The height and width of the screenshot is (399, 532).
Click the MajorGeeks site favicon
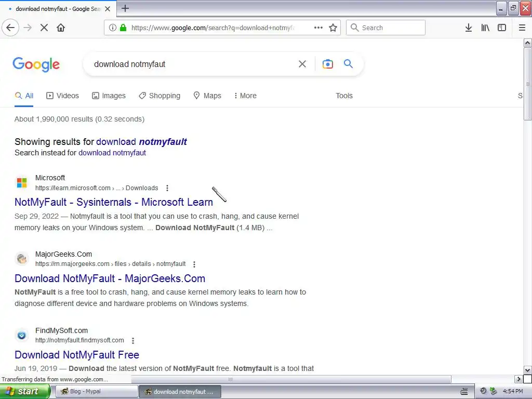(x=22, y=259)
